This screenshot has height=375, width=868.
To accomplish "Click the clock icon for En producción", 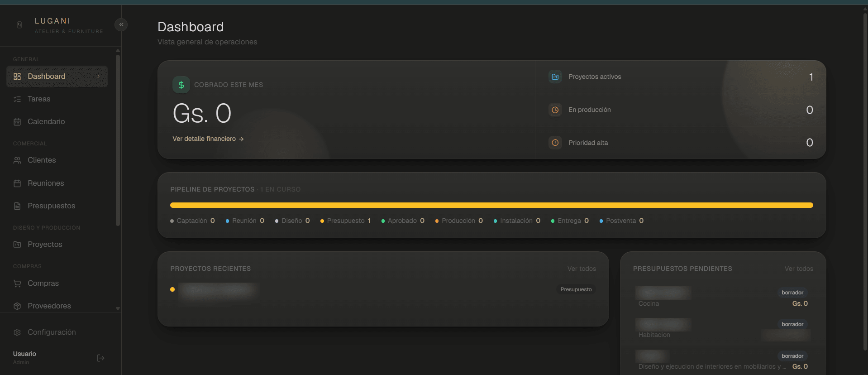I will point(555,110).
